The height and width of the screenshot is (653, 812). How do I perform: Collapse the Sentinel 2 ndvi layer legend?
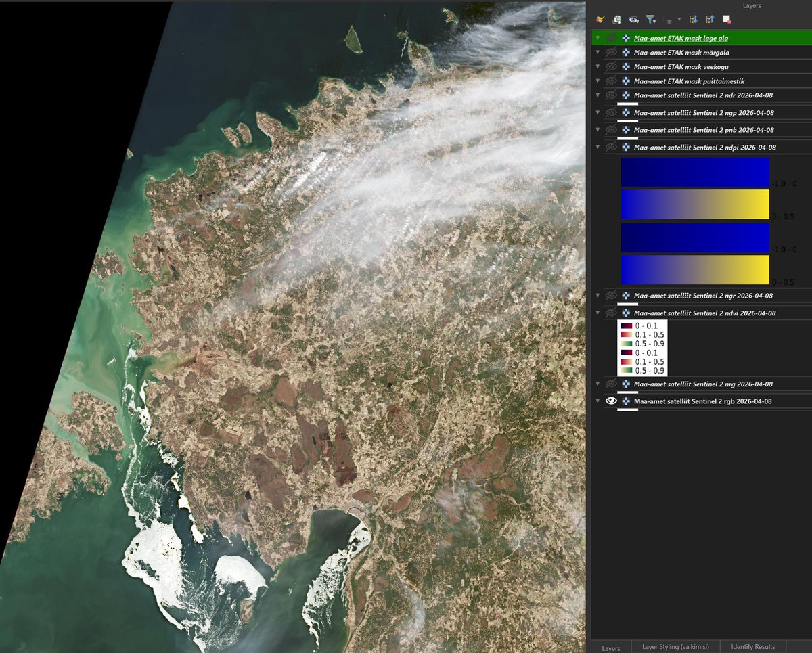pos(597,313)
